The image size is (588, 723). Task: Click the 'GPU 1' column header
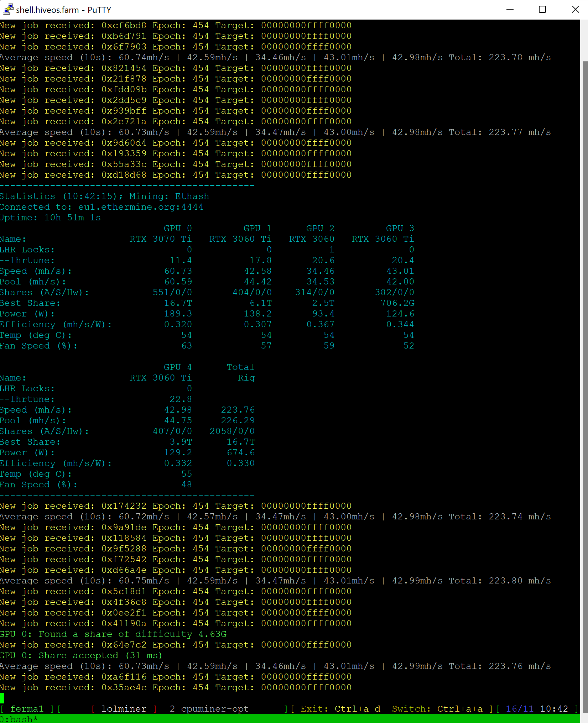click(257, 228)
